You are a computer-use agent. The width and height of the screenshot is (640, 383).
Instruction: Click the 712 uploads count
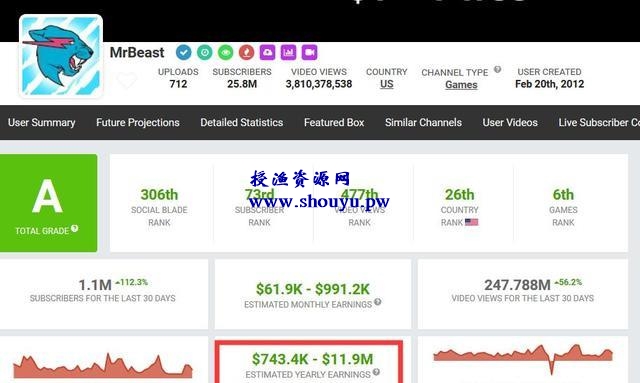(178, 84)
